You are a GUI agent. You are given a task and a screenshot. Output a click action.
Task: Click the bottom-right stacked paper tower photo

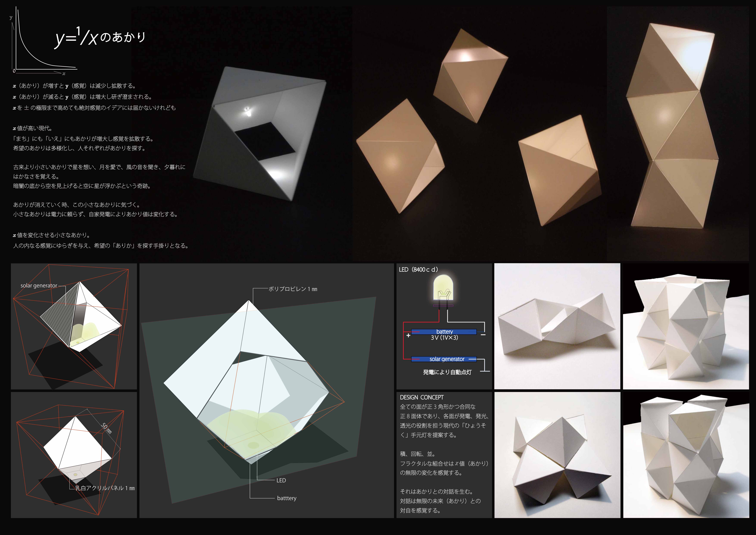[686, 455]
